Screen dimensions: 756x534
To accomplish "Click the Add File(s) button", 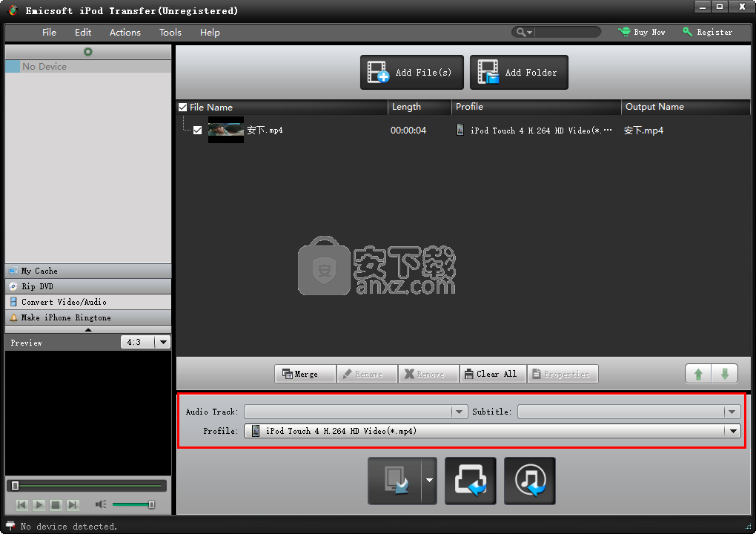I will [412, 73].
